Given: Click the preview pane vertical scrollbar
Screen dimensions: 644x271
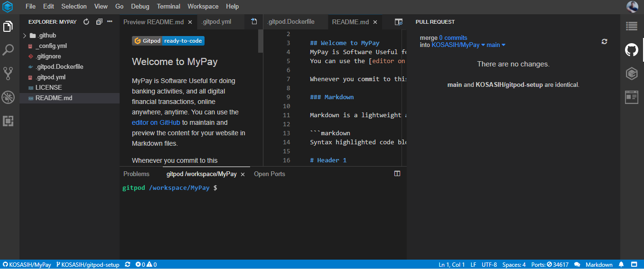Looking at the screenshot, I should coord(261,41).
